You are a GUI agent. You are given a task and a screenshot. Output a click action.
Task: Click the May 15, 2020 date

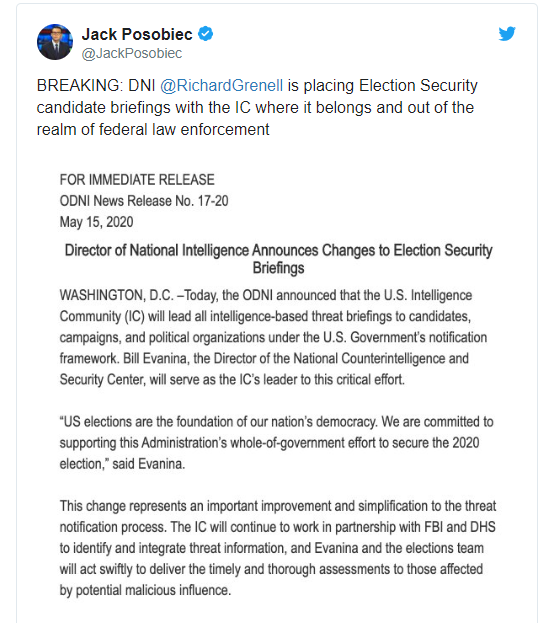point(96,222)
